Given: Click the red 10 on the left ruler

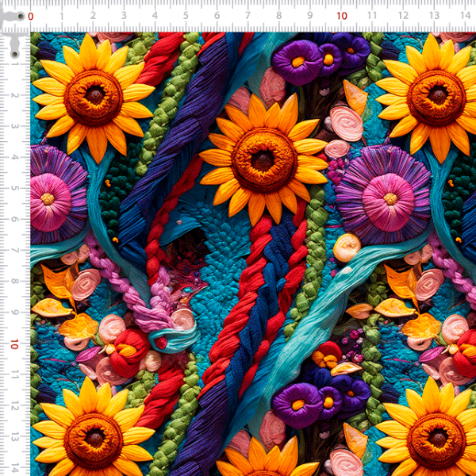Looking at the screenshot, I should (x=14, y=344).
